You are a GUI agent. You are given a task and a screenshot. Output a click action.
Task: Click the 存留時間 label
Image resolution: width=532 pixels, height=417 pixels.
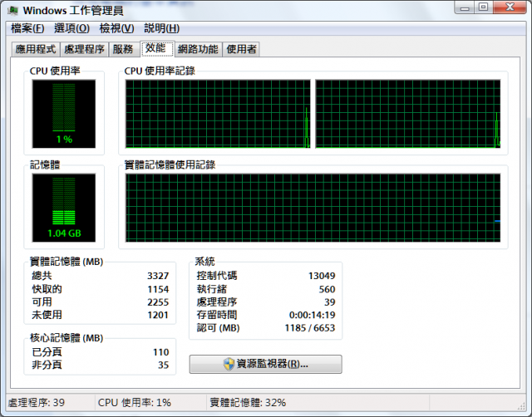[217, 315]
